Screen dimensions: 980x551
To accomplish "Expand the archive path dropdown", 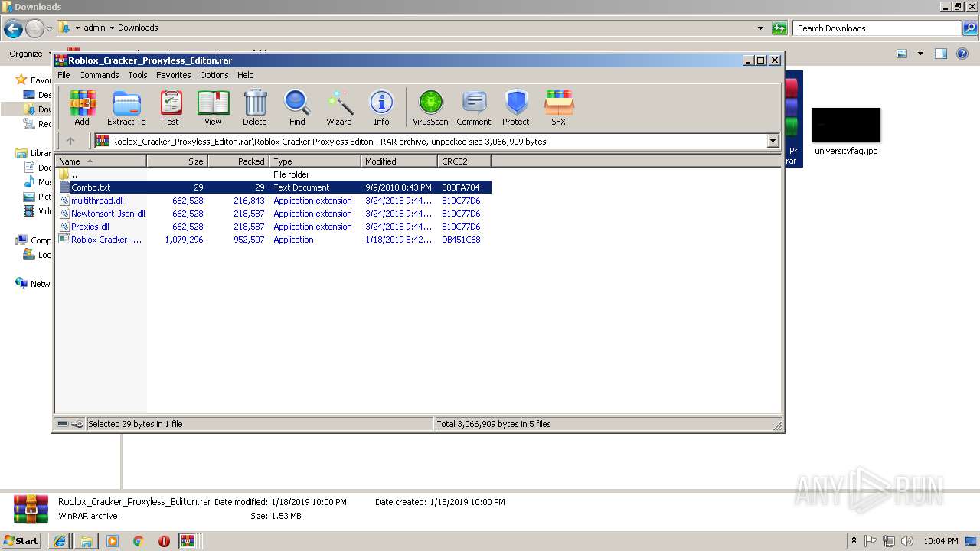I will (x=773, y=141).
